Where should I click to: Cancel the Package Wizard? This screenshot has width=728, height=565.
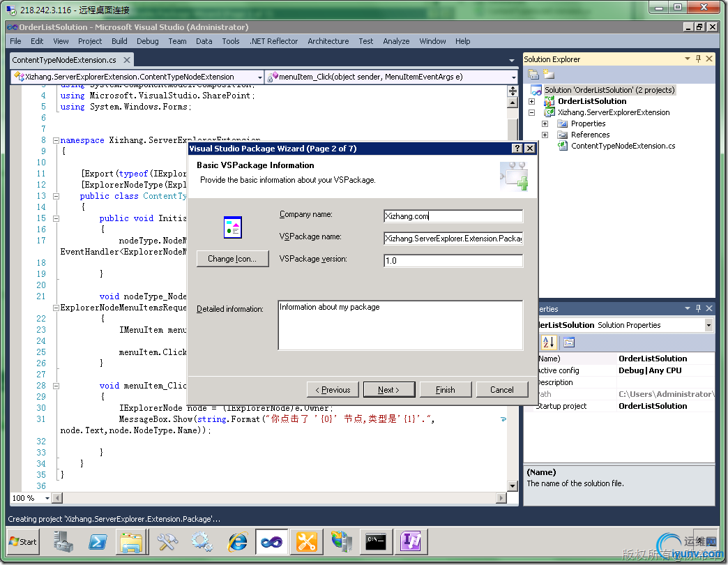coord(502,389)
